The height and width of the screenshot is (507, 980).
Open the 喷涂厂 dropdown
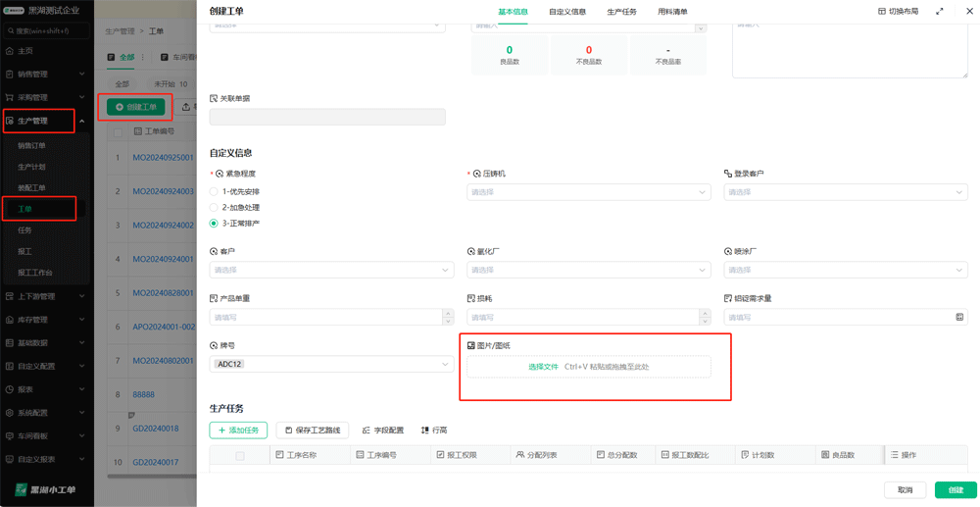[x=846, y=270]
